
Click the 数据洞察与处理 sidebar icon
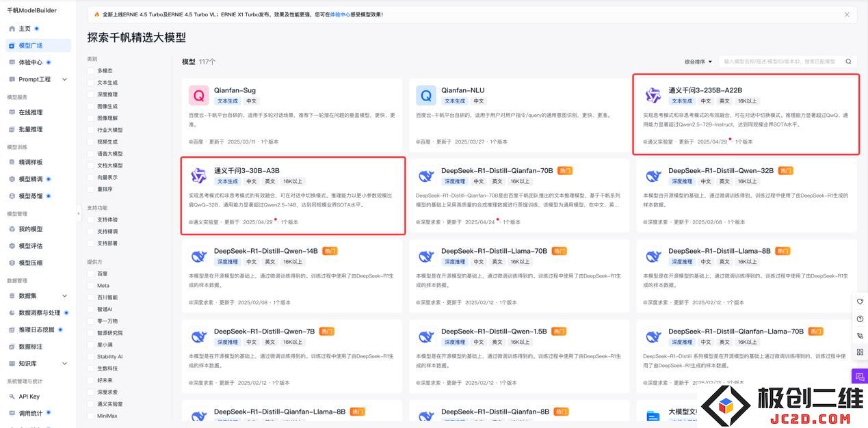pyautogui.click(x=12, y=312)
